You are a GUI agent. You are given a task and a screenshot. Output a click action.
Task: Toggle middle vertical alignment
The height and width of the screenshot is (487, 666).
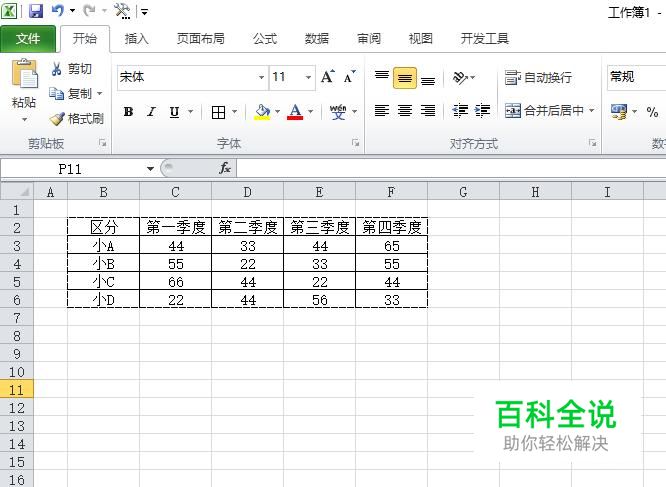(x=405, y=78)
